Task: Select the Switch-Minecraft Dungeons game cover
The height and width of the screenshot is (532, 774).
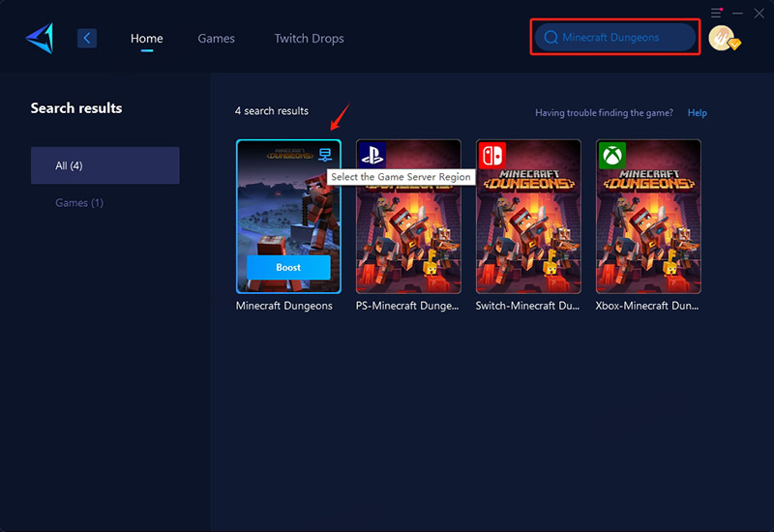Action: point(528,217)
